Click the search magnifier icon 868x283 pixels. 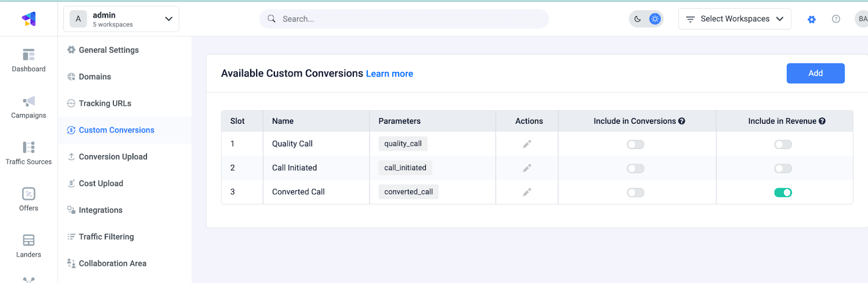[x=271, y=18]
